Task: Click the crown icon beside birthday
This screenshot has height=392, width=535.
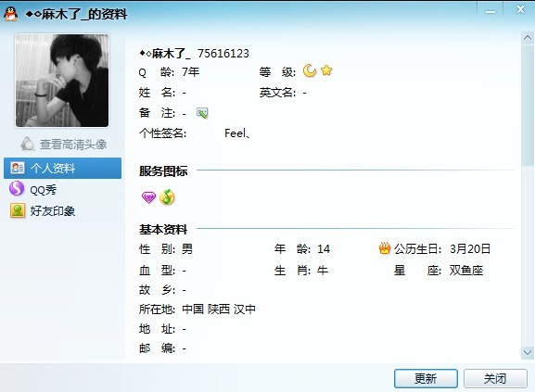Action: pos(385,248)
